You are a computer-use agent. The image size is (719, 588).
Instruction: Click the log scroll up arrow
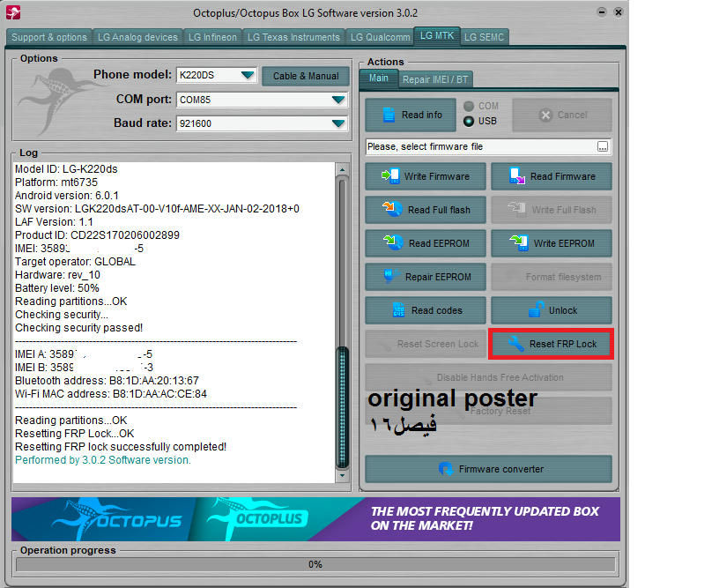(342, 170)
